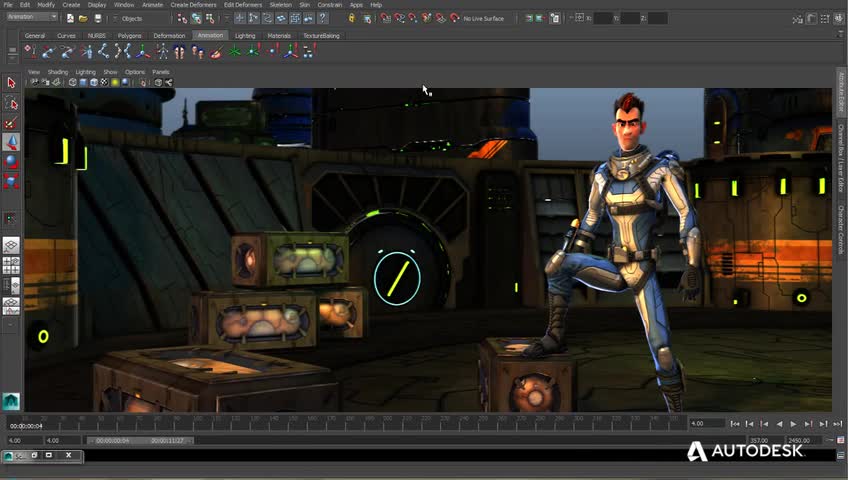Open the File menu
Viewport: 848px width, 480px height.
point(8,4)
